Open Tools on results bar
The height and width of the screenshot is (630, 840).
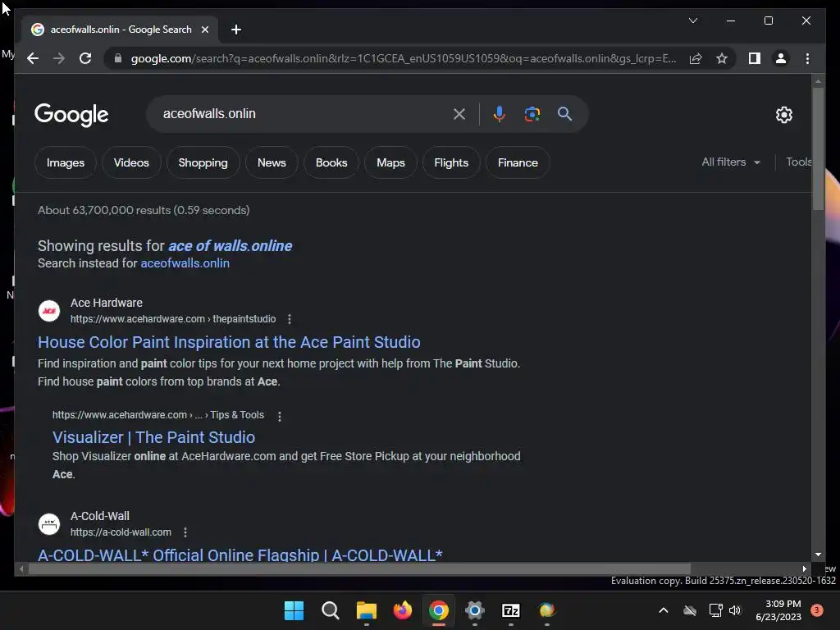[x=798, y=162]
